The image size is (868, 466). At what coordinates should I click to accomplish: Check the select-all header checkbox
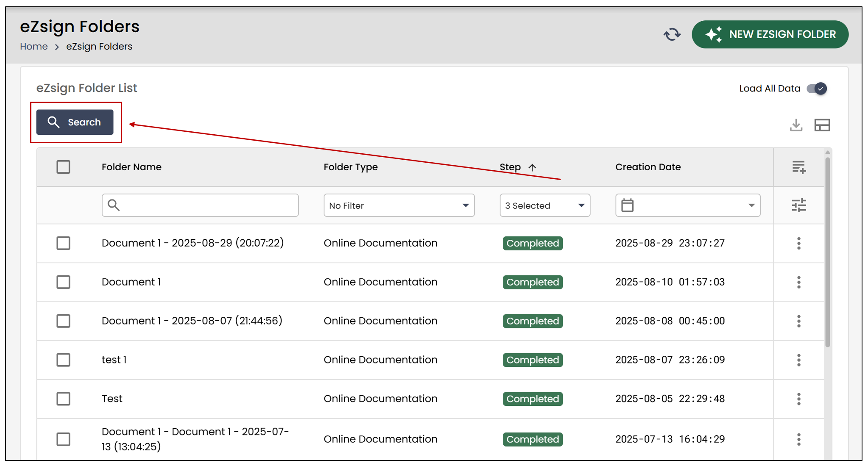(63, 167)
